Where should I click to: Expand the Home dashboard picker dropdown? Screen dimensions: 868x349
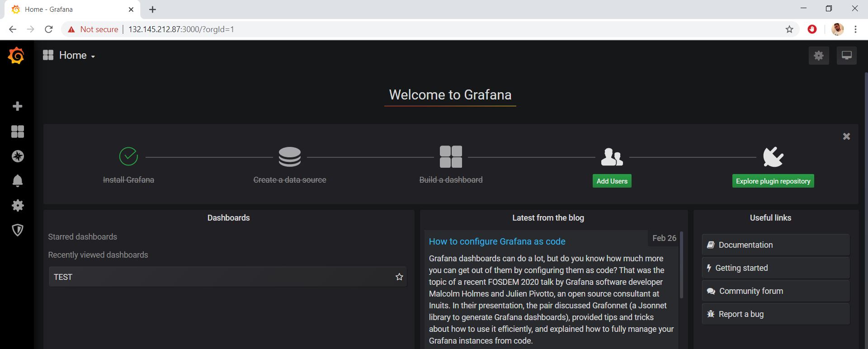(x=77, y=56)
